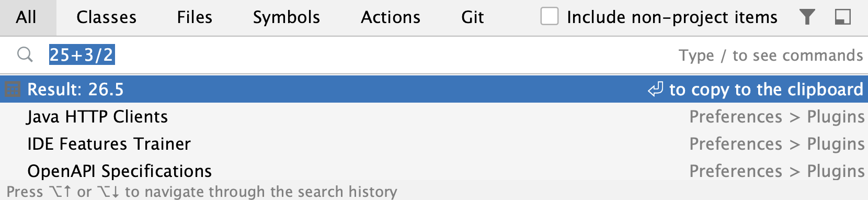Click the 'to copy to the clipboard' text
Viewport: 868px width, 200px height.
[x=766, y=90]
